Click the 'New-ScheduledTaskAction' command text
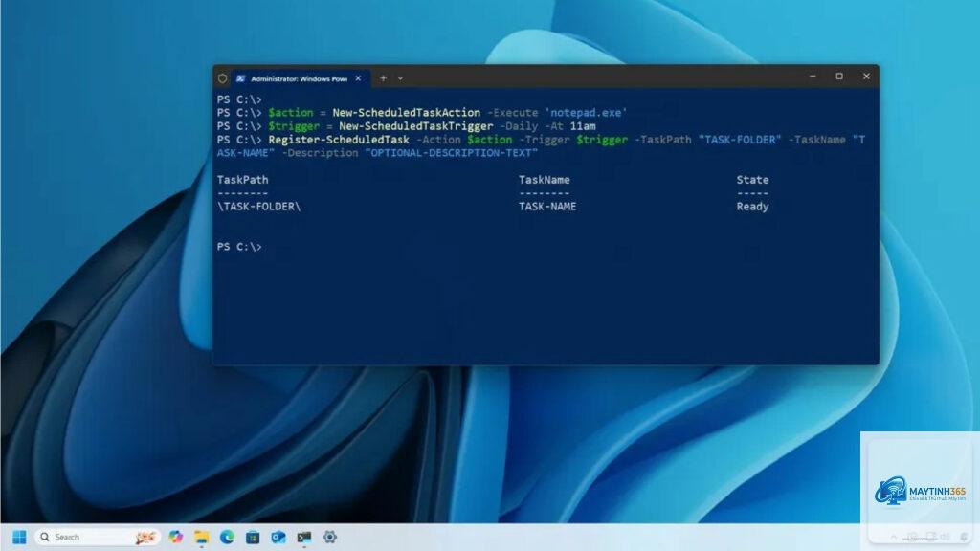The image size is (980, 551). click(x=406, y=113)
